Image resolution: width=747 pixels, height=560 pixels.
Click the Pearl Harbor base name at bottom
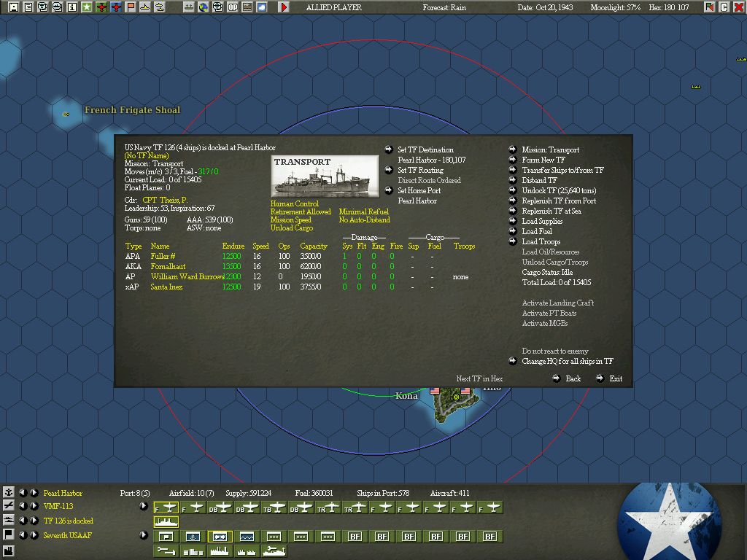[63, 493]
